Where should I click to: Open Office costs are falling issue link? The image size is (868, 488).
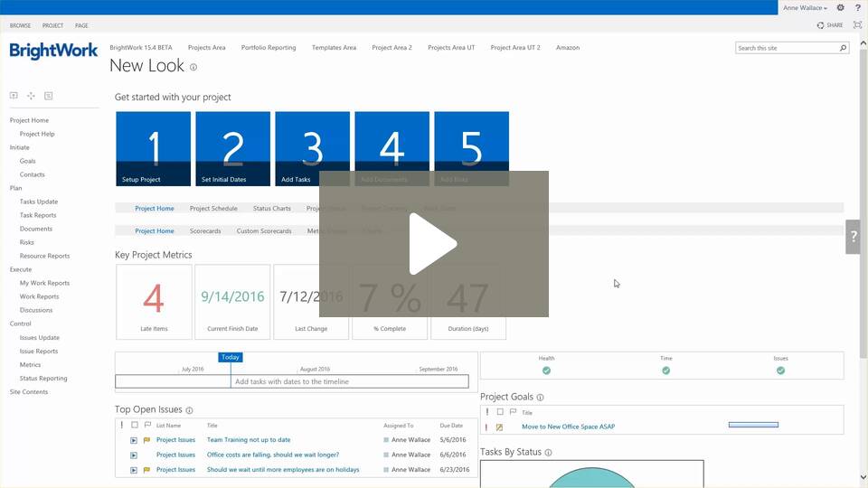pos(273,455)
